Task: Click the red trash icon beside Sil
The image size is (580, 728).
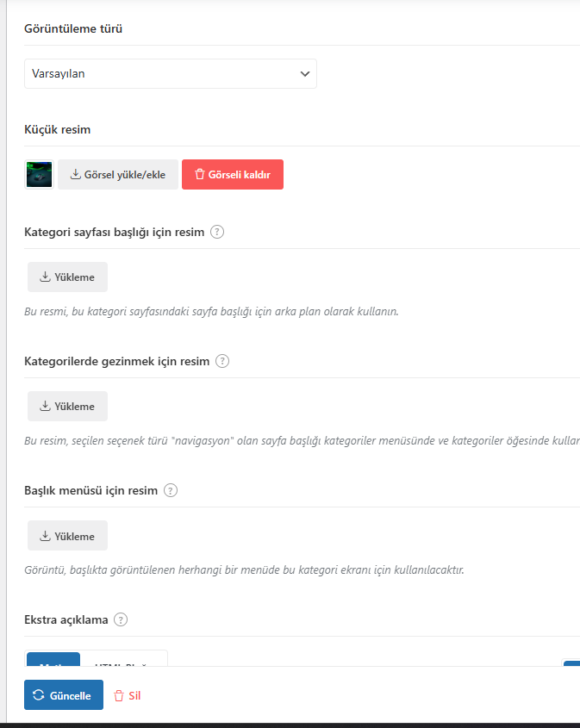Action: pyautogui.click(x=119, y=695)
